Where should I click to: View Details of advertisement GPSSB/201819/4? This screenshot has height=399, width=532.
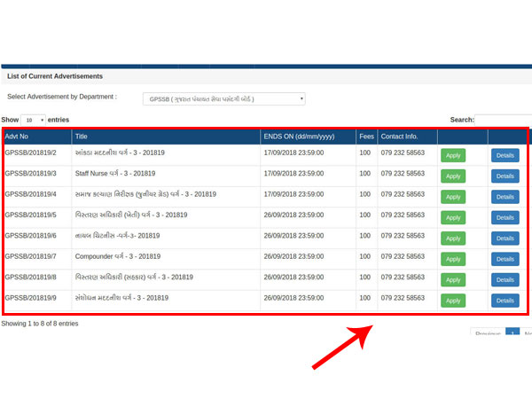click(x=505, y=197)
